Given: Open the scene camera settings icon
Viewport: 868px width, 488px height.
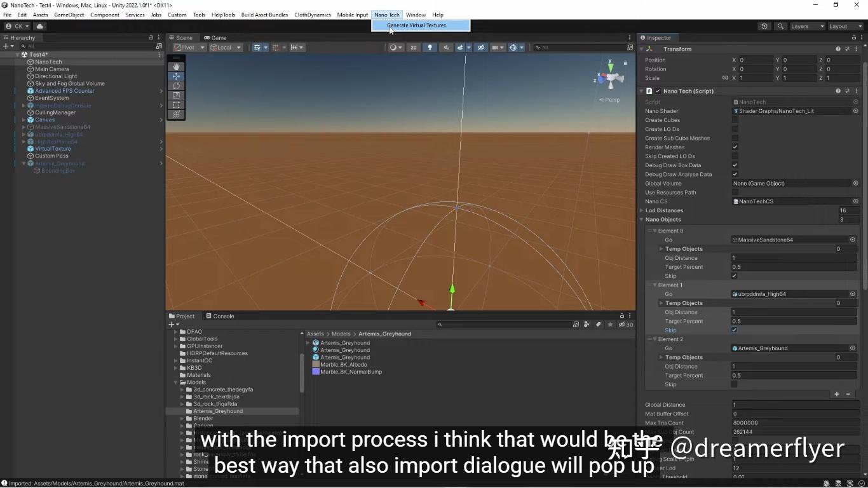Looking at the screenshot, I should (x=495, y=47).
